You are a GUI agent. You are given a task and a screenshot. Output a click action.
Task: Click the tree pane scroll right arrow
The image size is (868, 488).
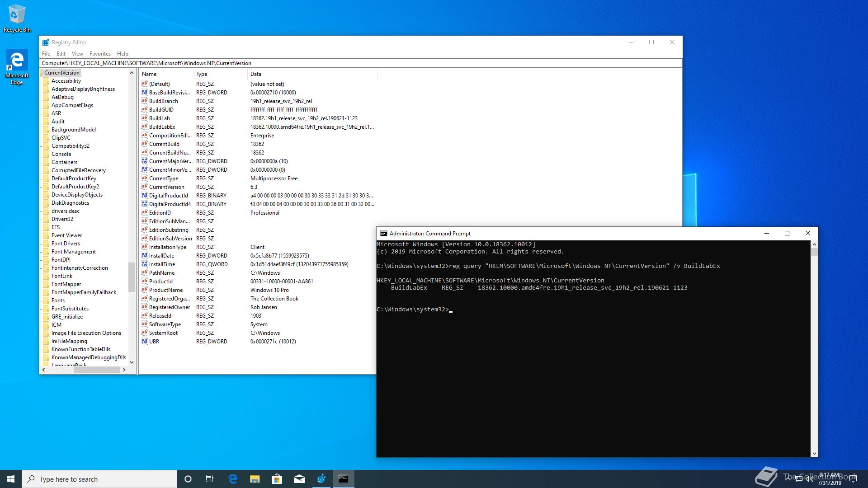coord(124,370)
